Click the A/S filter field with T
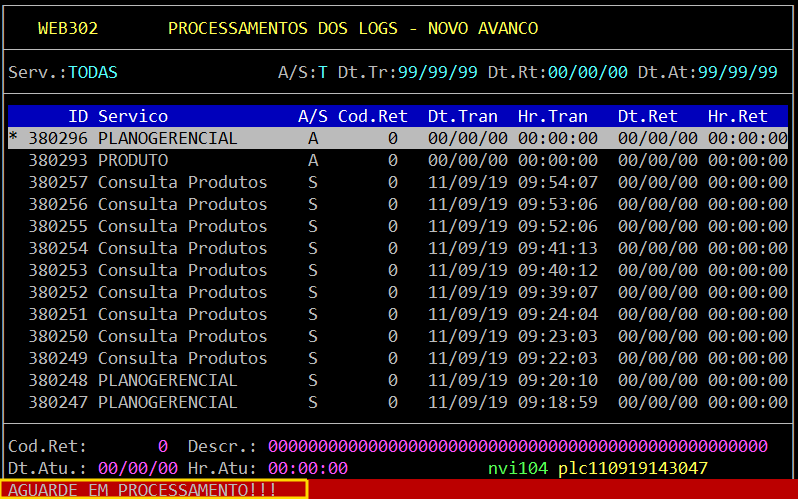Viewport: 798px width, 499px height. click(x=323, y=72)
